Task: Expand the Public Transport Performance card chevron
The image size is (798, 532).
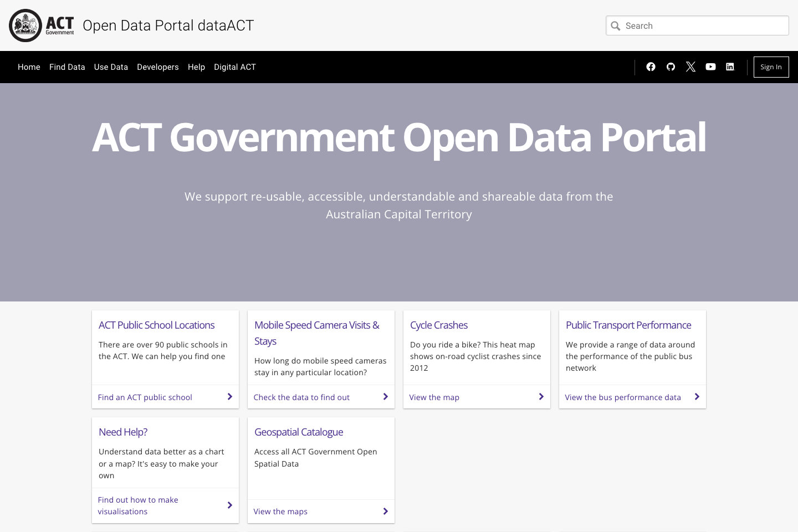Action: click(697, 396)
